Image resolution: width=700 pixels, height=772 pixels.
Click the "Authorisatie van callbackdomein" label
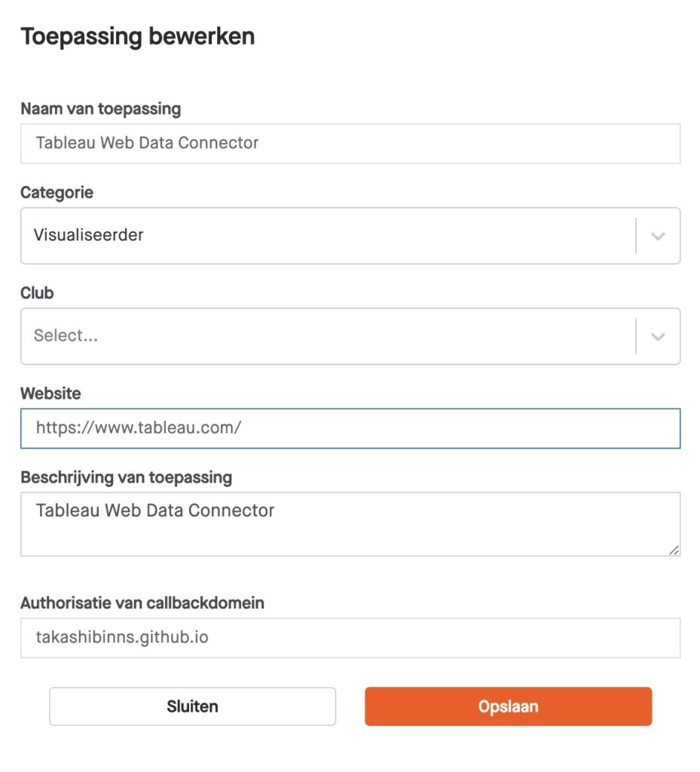pyautogui.click(x=142, y=603)
